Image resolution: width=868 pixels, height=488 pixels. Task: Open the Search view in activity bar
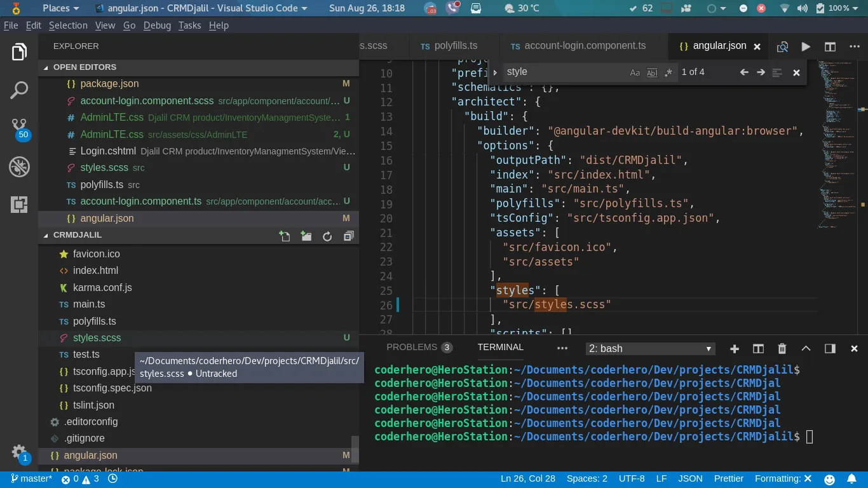(x=19, y=90)
